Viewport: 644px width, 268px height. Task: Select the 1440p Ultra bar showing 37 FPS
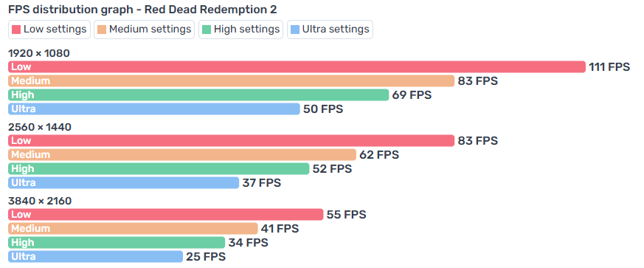coord(124,182)
